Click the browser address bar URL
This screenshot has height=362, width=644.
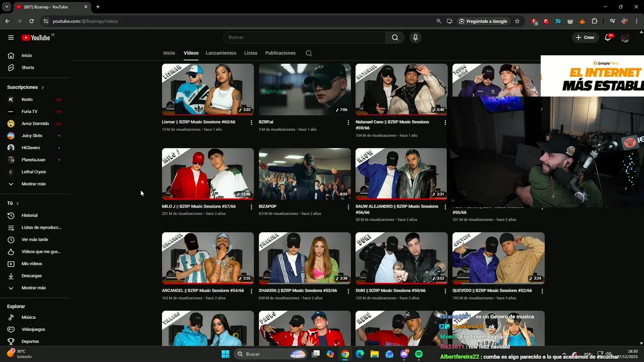[x=85, y=21]
